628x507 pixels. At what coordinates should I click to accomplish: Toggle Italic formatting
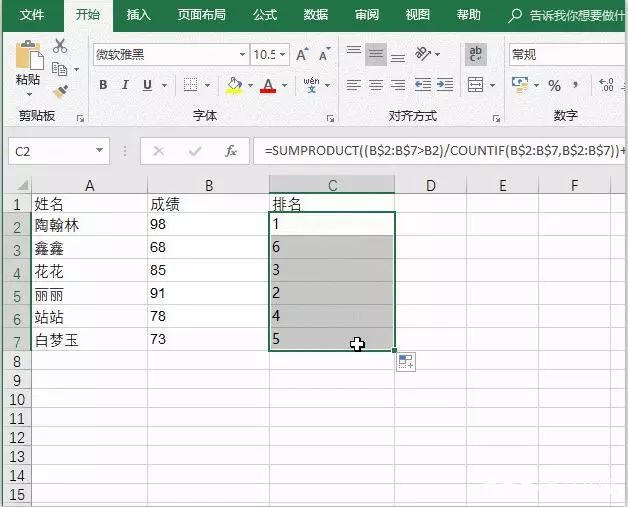(x=125, y=85)
